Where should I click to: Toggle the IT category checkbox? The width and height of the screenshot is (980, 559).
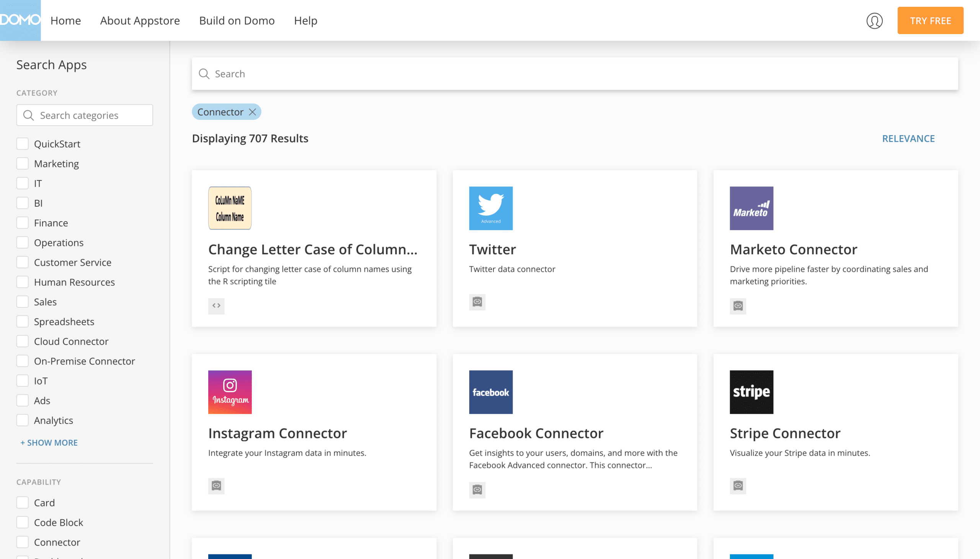point(22,183)
